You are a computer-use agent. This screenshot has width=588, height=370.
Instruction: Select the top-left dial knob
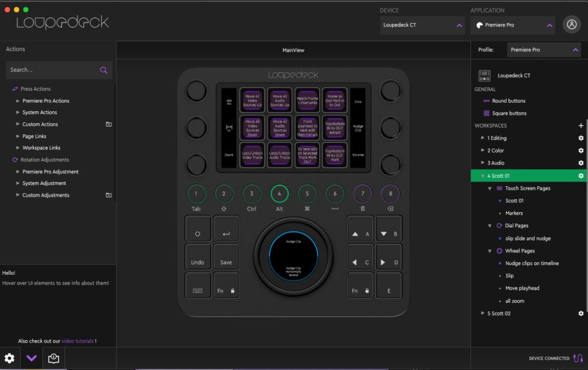click(x=196, y=91)
